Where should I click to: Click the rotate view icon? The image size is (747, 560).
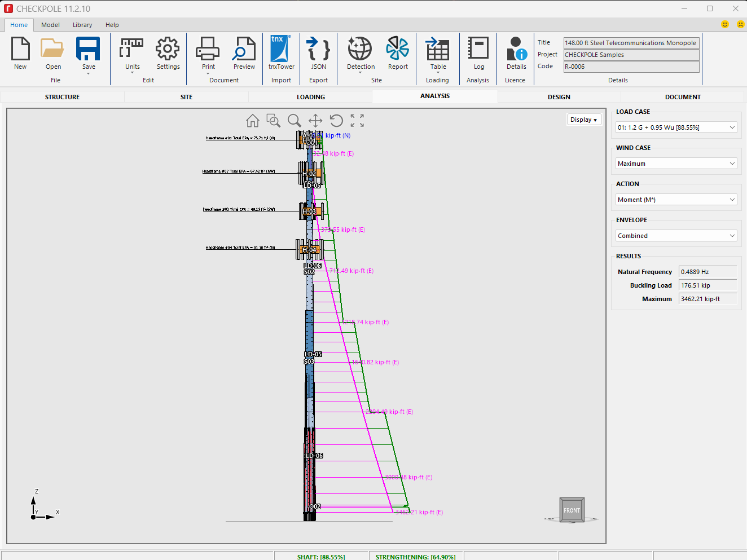coord(336,121)
